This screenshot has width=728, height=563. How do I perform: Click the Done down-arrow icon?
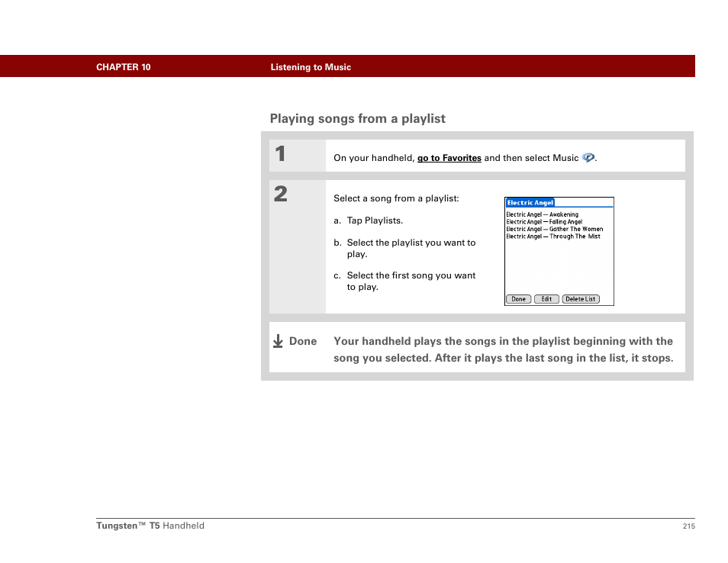[x=278, y=342]
